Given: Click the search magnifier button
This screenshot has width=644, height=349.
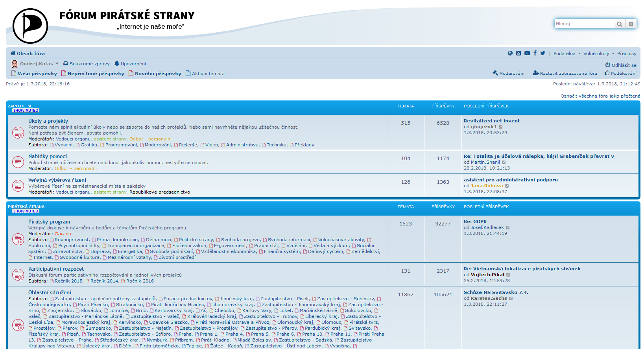Looking at the screenshot, I should 619,24.
